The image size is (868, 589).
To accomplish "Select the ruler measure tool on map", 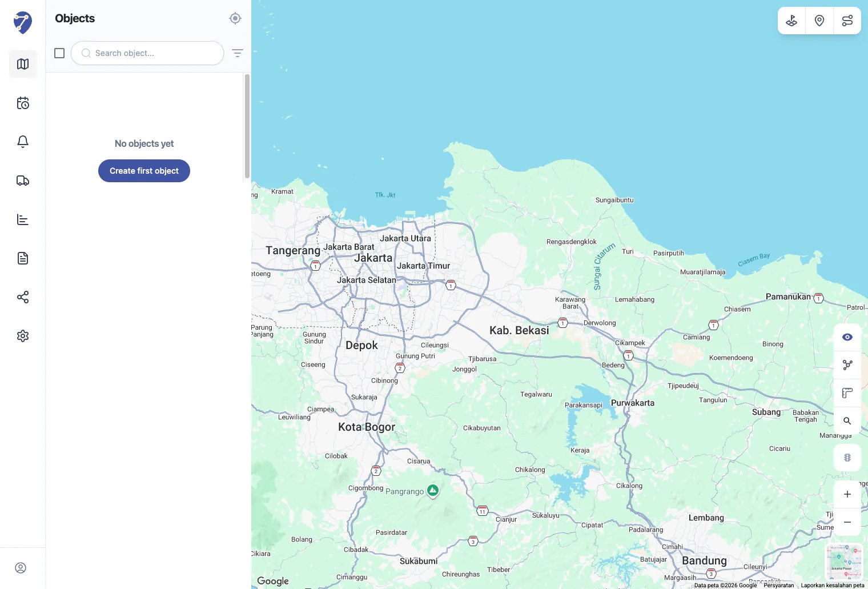I will [x=847, y=393].
